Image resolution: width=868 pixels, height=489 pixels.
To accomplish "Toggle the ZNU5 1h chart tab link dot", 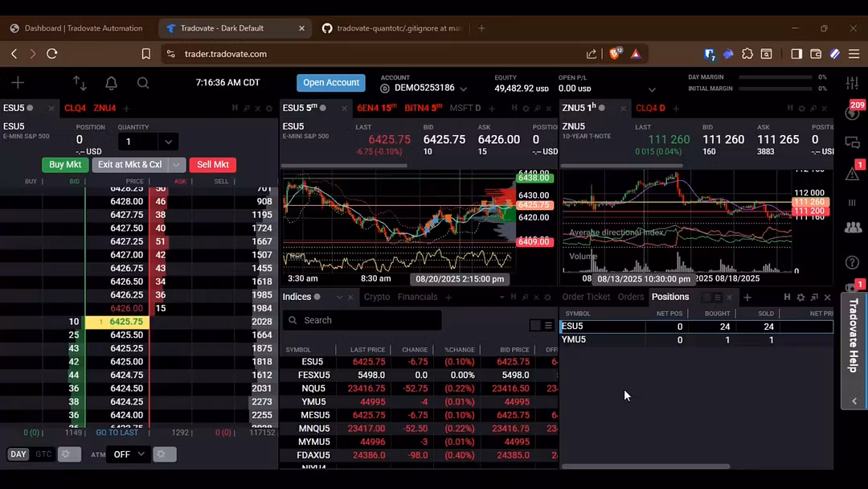I will tap(602, 108).
